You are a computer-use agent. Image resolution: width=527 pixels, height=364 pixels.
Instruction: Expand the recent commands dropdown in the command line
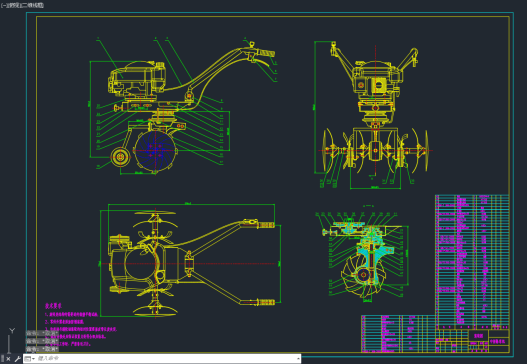[x=30, y=359]
